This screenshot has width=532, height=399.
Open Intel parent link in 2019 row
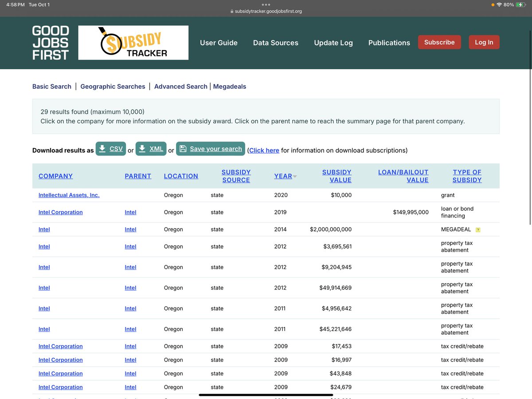click(130, 212)
